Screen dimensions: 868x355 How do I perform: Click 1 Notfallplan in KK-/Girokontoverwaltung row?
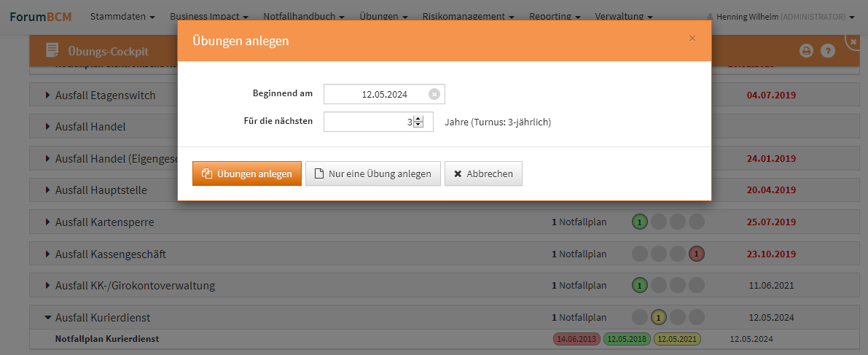(x=579, y=286)
